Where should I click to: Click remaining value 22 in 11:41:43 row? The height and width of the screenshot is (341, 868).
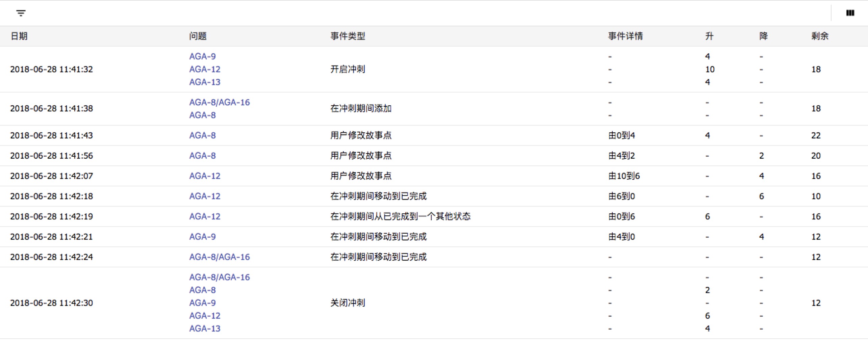pos(816,135)
